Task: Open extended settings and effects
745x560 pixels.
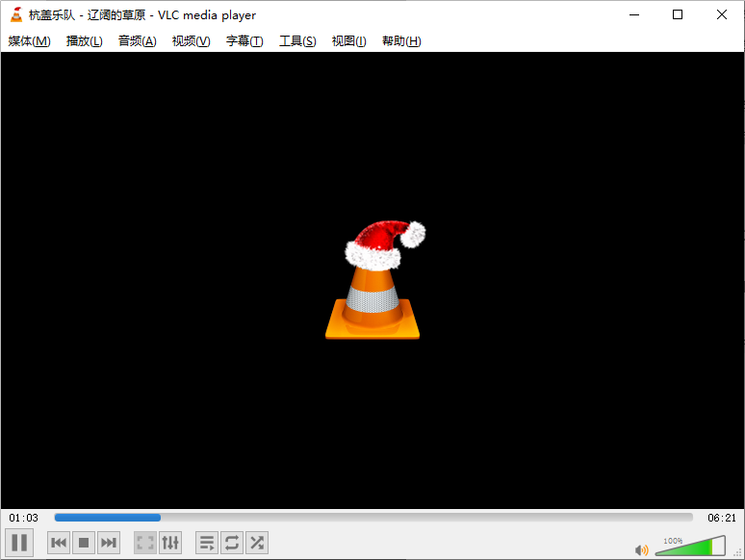Action: 170,543
